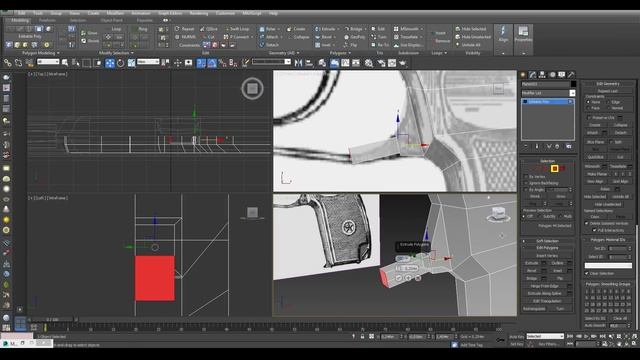Click Hide Selected in ribbon Visibility
The height and width of the screenshot is (360, 640).
[x=471, y=29]
